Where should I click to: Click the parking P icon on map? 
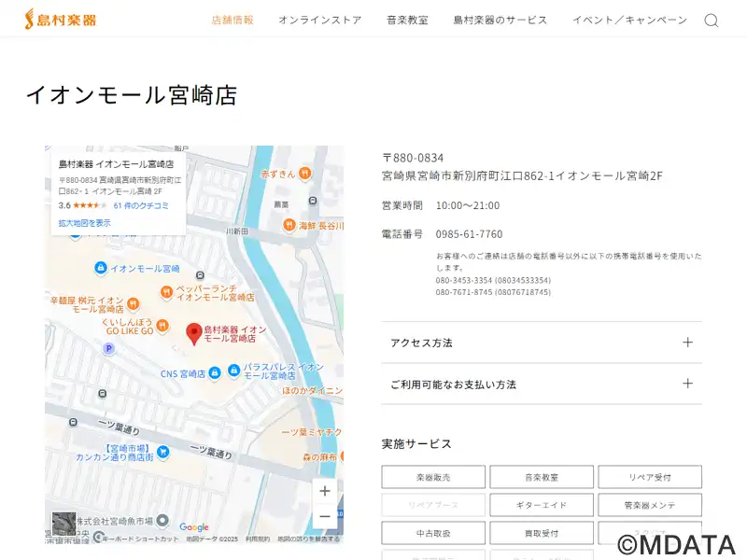(108, 348)
